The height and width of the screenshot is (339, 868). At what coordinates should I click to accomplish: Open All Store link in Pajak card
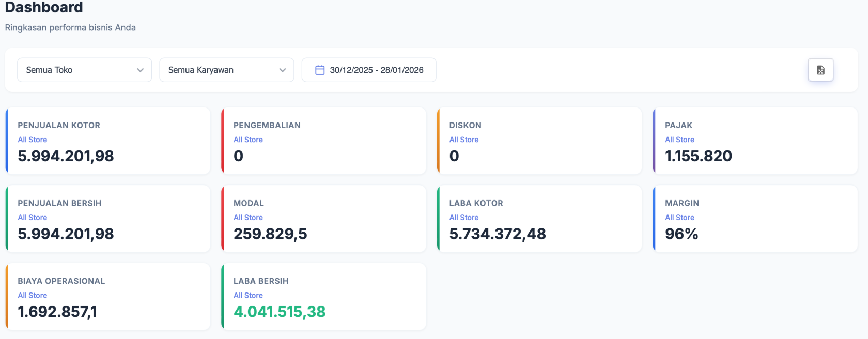click(x=679, y=140)
